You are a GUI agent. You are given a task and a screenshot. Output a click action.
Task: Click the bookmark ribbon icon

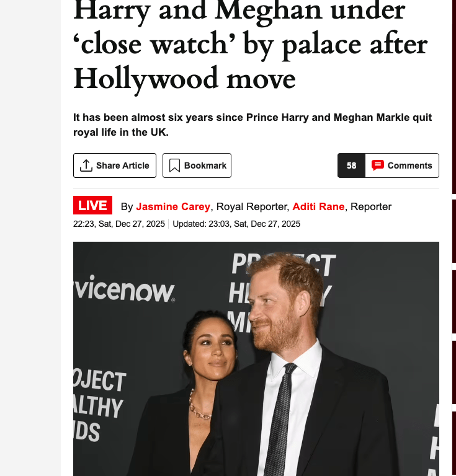pyautogui.click(x=174, y=165)
